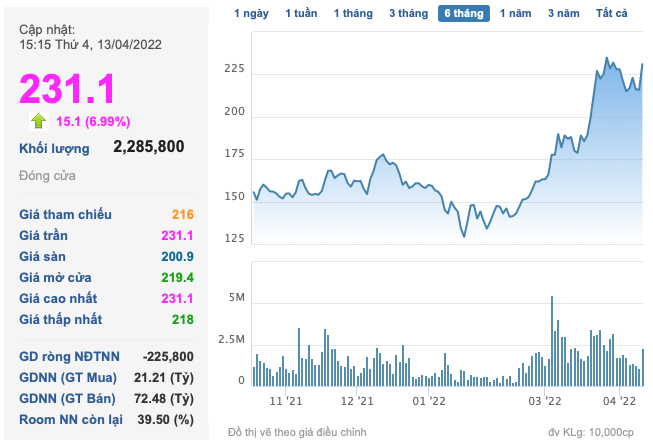Screen dimensions: 653x440
Task: Click the Room NN còn lại label
Action: click(70, 419)
